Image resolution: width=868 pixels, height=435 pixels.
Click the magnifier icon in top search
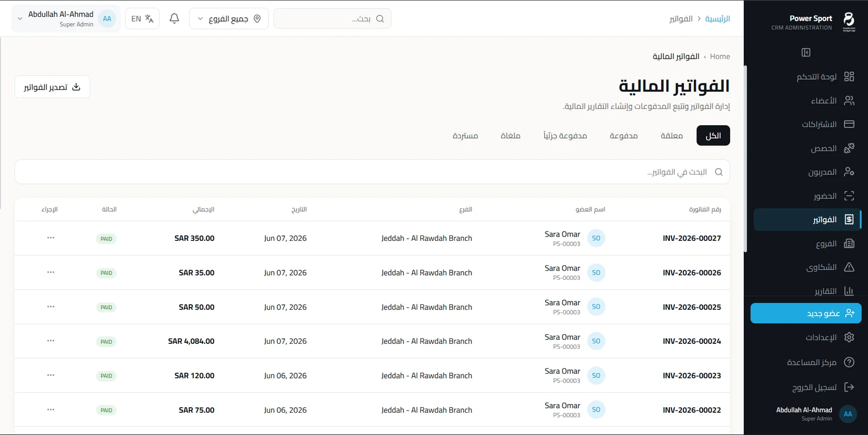pyautogui.click(x=380, y=18)
